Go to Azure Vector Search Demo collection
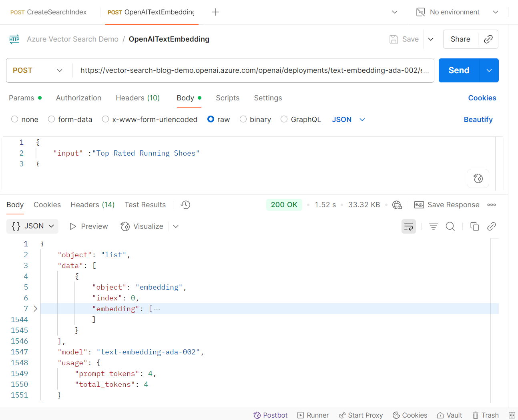This screenshot has height=420, width=518. coord(72,39)
